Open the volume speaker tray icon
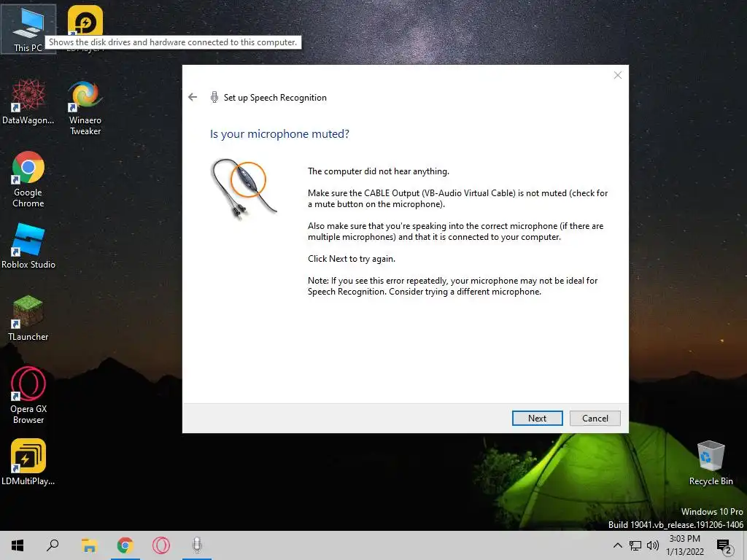 click(653, 545)
